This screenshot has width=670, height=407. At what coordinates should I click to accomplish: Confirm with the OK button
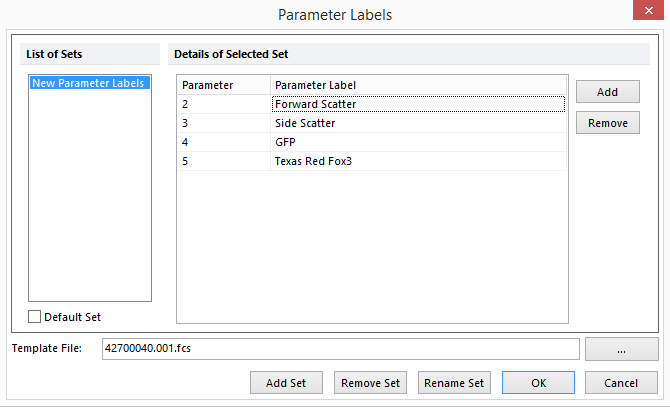(x=538, y=383)
